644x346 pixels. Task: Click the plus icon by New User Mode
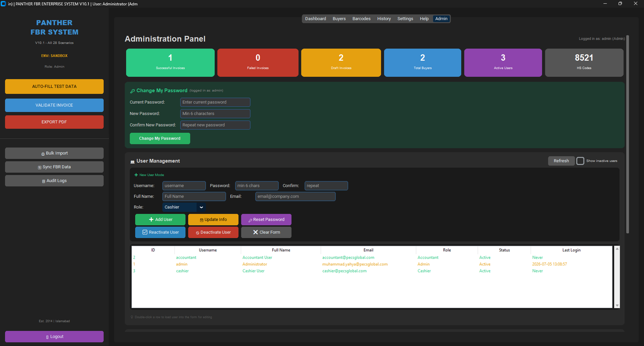(136, 175)
